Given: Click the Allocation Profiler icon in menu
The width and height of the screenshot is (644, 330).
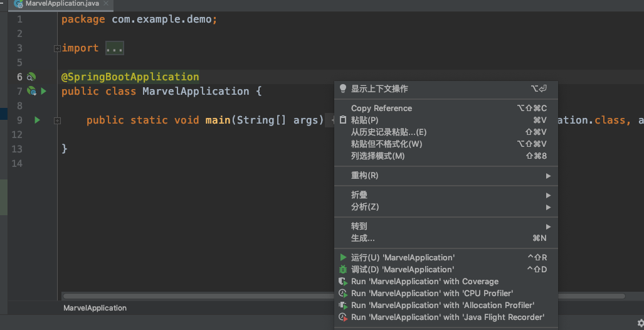Looking at the screenshot, I should coord(343,306).
